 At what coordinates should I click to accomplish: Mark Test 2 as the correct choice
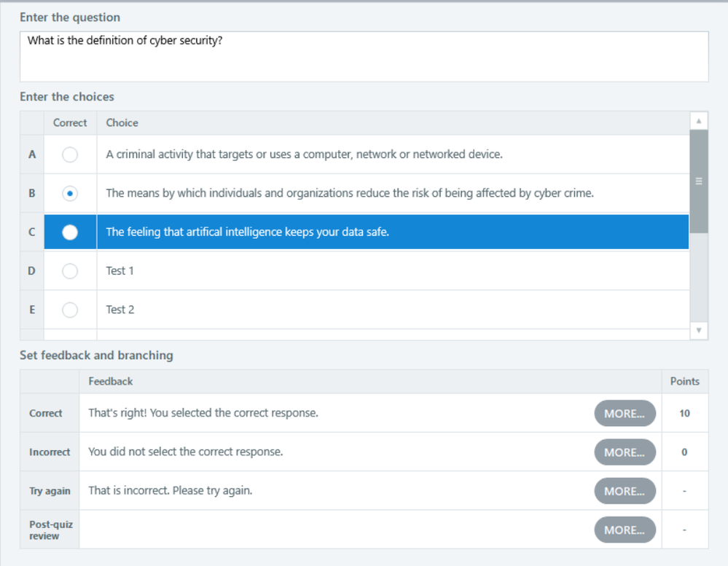coord(70,310)
